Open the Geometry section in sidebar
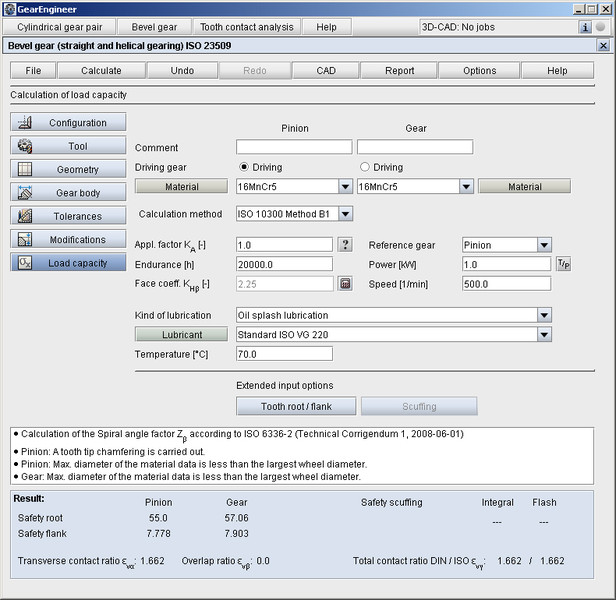Image resolution: width=616 pixels, height=600 pixels. pos(68,169)
